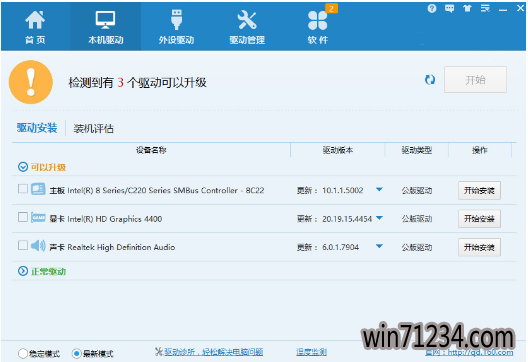Open the main menu dropdown icon
This screenshot has width=528, height=362.
[x=485, y=8]
